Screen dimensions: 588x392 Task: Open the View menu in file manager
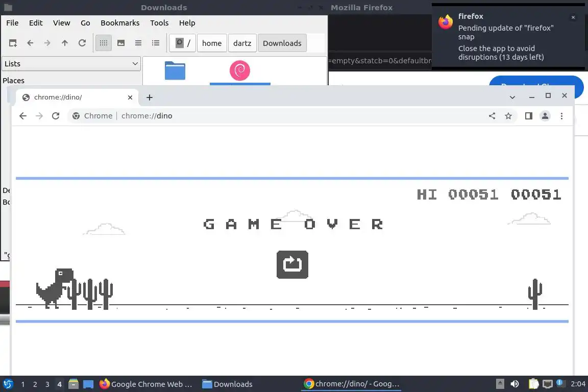61,23
